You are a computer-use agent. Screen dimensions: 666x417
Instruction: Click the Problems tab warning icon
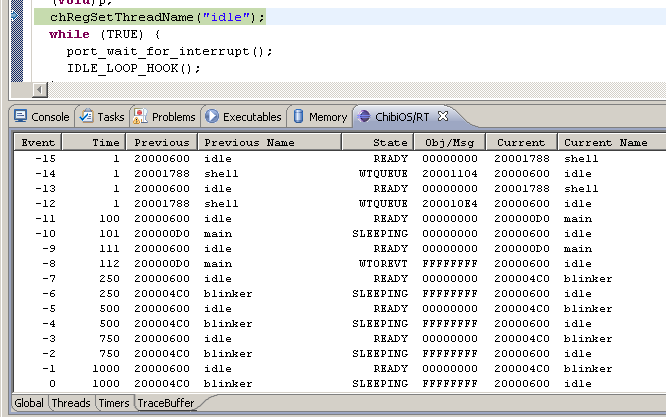coord(140,116)
